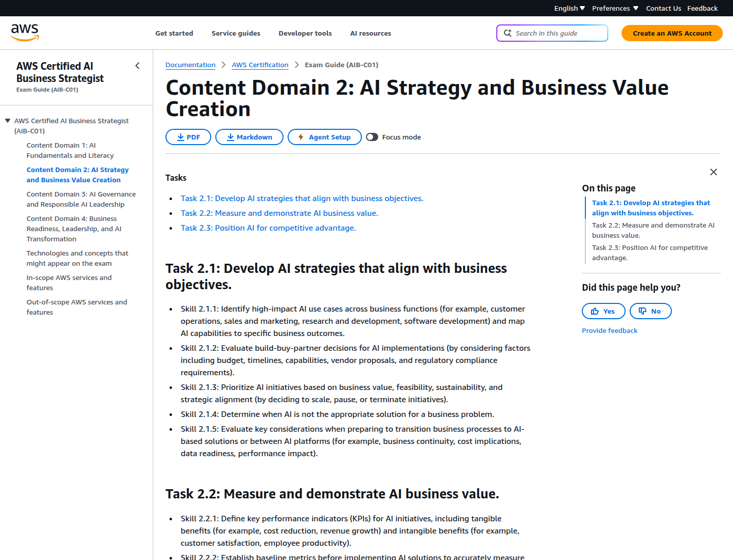
Task: Select Task 2.3 in On this page
Action: click(x=650, y=253)
